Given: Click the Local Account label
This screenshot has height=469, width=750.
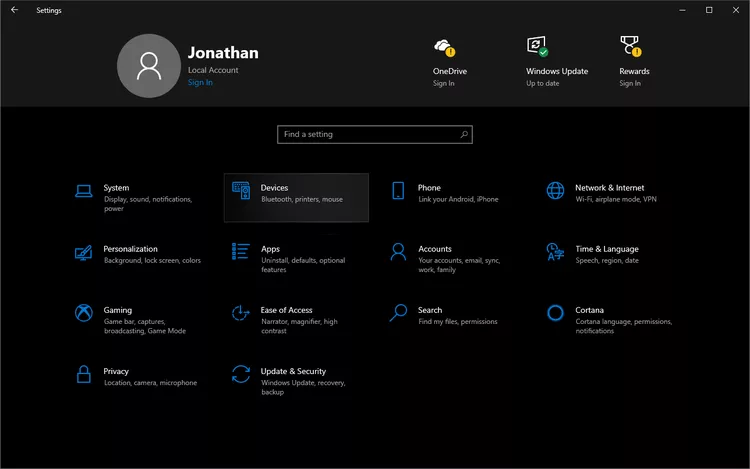Looking at the screenshot, I should tap(213, 70).
